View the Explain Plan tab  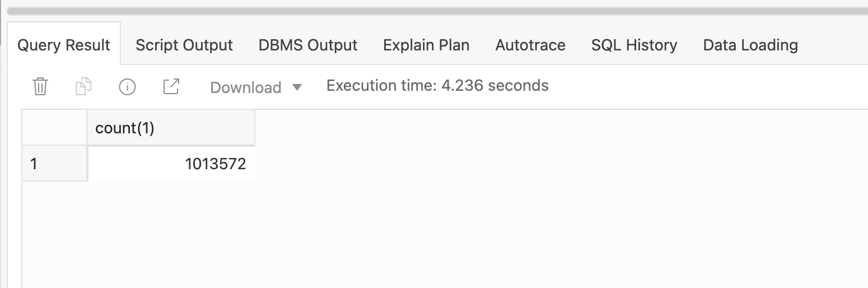click(426, 45)
